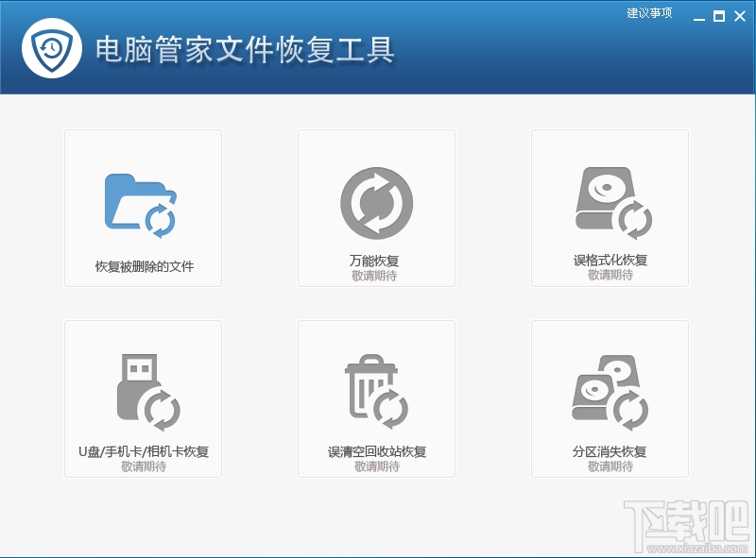Click the shield clock logo icon
The image size is (756, 558).
point(52,48)
